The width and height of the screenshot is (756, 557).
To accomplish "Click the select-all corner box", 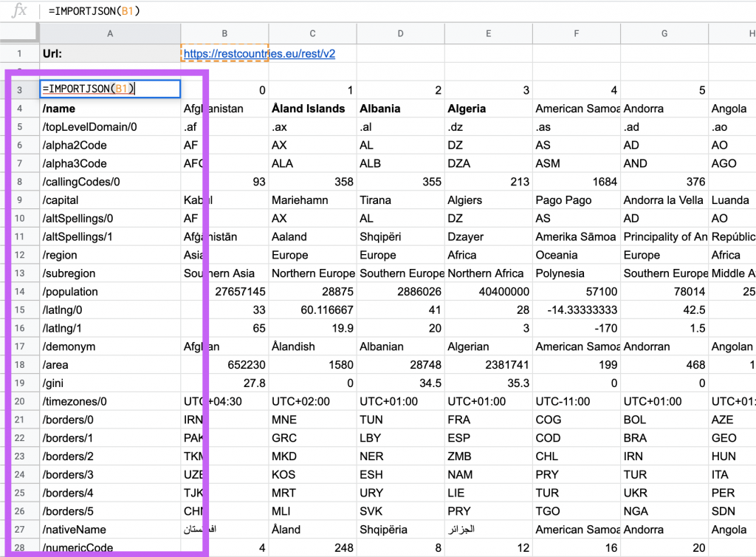I will coord(20,33).
